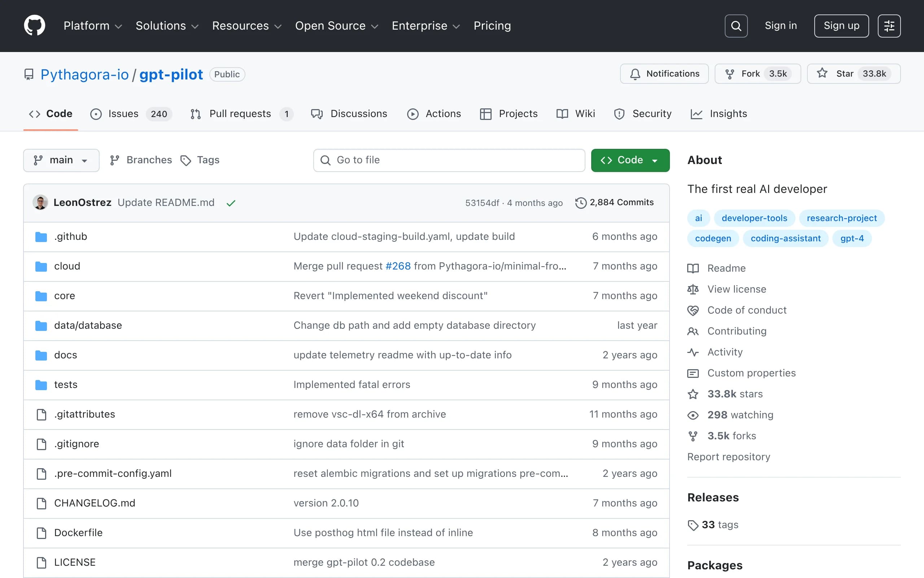The height and width of the screenshot is (578, 924).
Task: Click the repository icon beside Pythagora-io
Action: coord(29,74)
